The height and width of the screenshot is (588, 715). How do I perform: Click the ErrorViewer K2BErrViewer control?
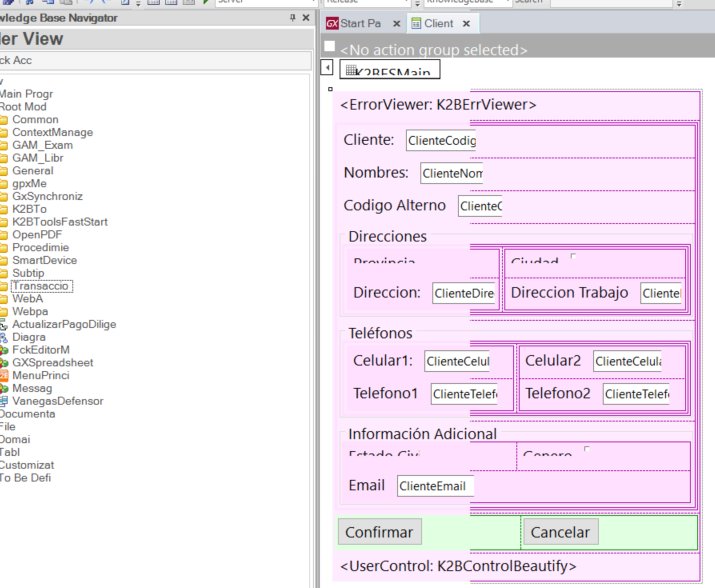(x=438, y=105)
